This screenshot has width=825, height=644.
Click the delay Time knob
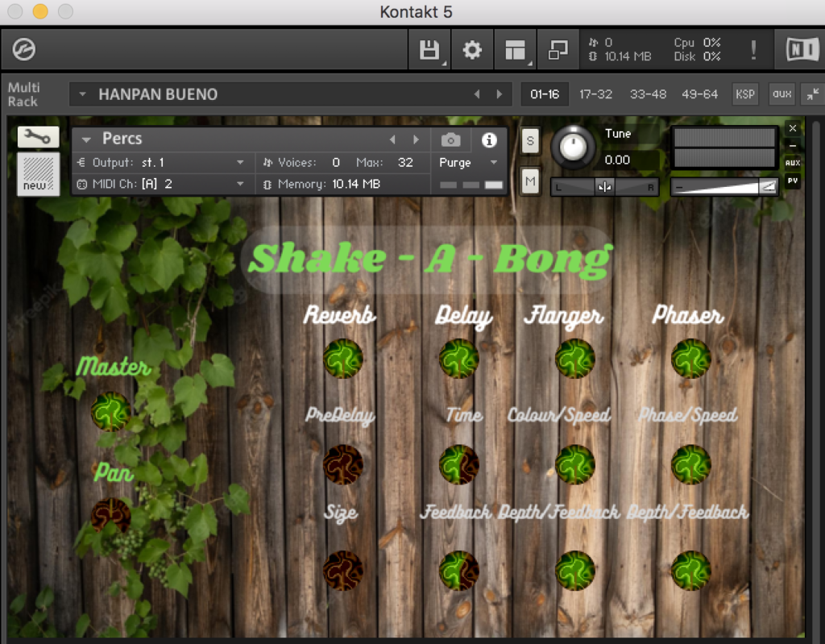click(x=458, y=464)
